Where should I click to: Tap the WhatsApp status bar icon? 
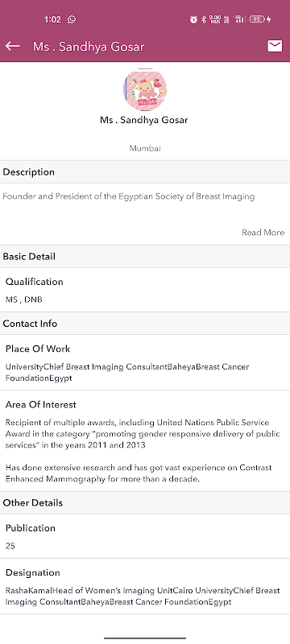72,19
